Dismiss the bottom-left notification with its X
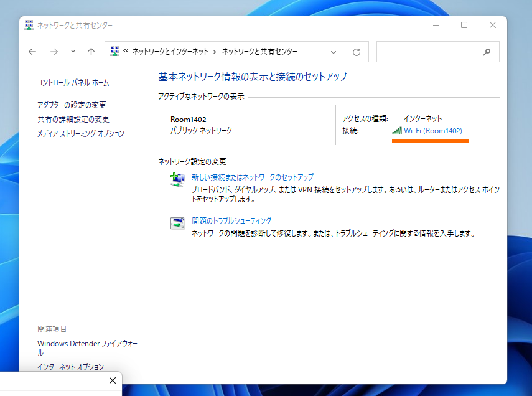The width and height of the screenshot is (532, 396). click(113, 380)
